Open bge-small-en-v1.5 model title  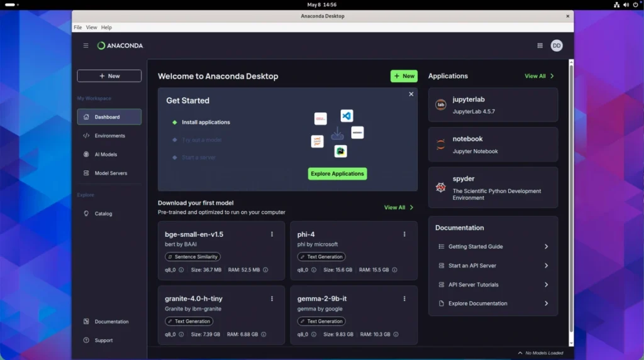[x=194, y=234]
